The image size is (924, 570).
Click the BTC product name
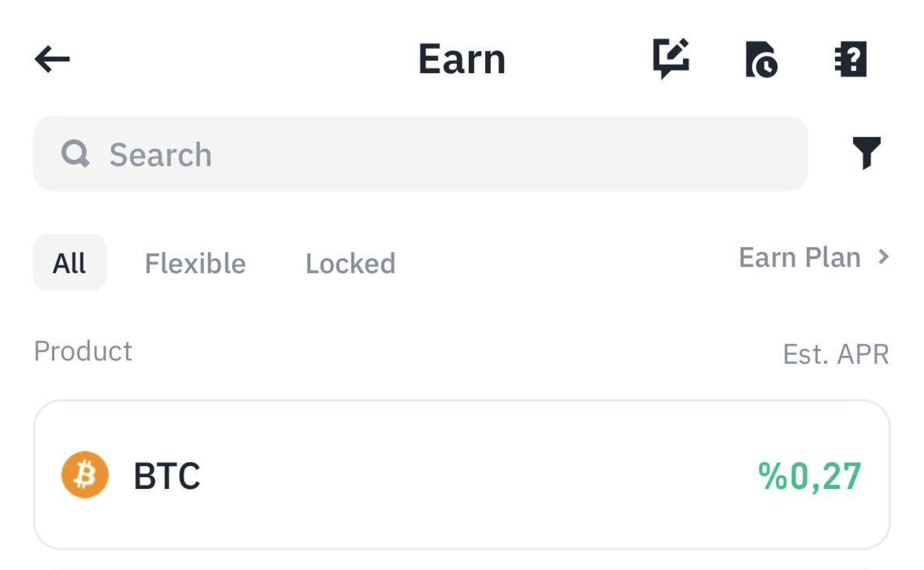167,476
